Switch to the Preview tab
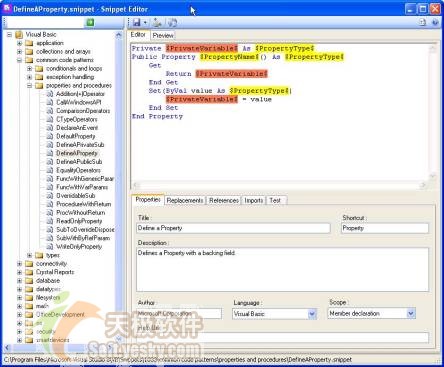The height and width of the screenshot is (367, 444). point(163,35)
